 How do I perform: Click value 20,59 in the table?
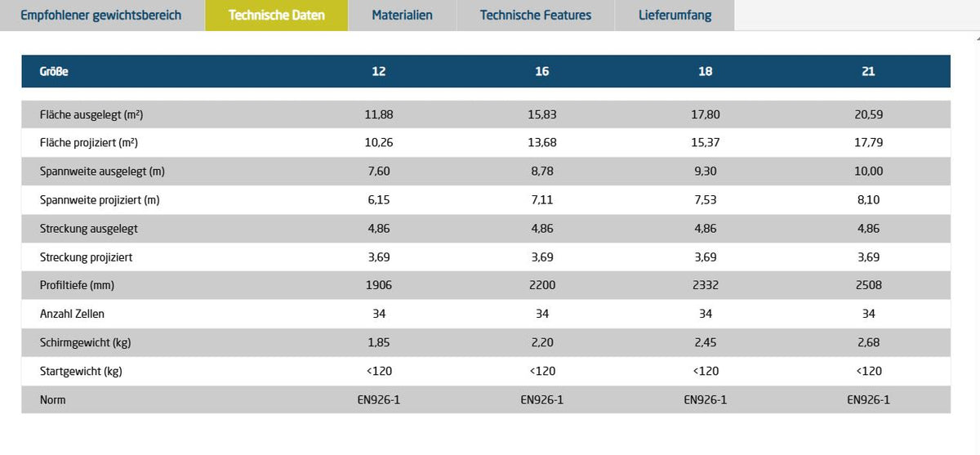point(869,115)
